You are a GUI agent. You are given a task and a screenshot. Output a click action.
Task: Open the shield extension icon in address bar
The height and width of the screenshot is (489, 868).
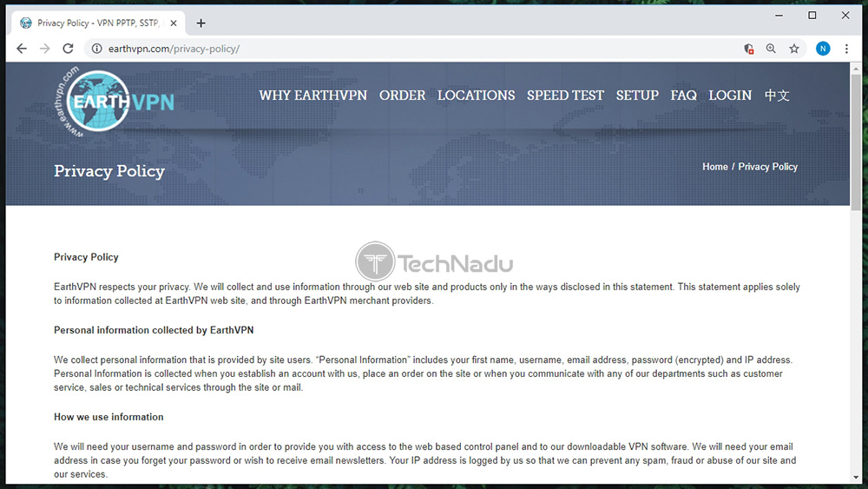point(748,49)
